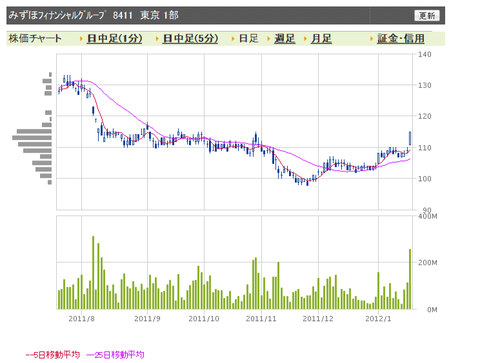Click the 120 price axis label
Image resolution: width=480 pixels, height=363 pixels.
[425, 116]
